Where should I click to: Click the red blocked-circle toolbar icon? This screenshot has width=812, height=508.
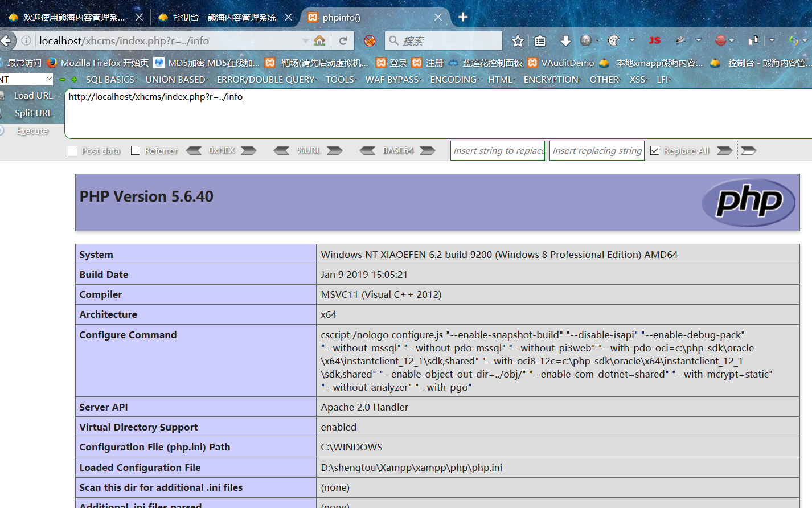[x=370, y=40]
